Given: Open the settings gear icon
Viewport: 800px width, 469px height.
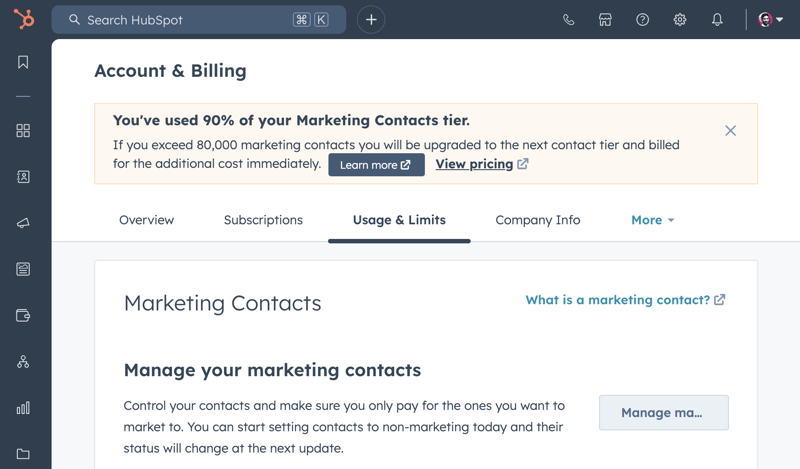Looking at the screenshot, I should (680, 20).
